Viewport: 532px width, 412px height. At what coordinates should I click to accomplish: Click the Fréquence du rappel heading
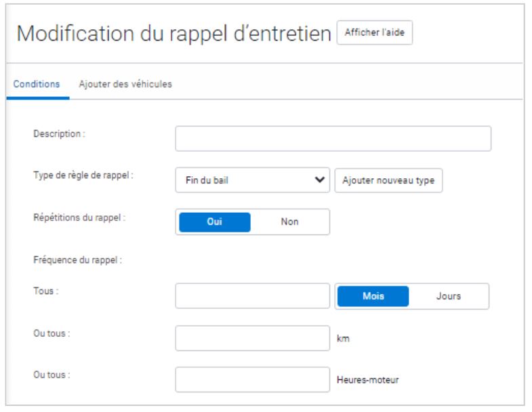[x=77, y=259]
